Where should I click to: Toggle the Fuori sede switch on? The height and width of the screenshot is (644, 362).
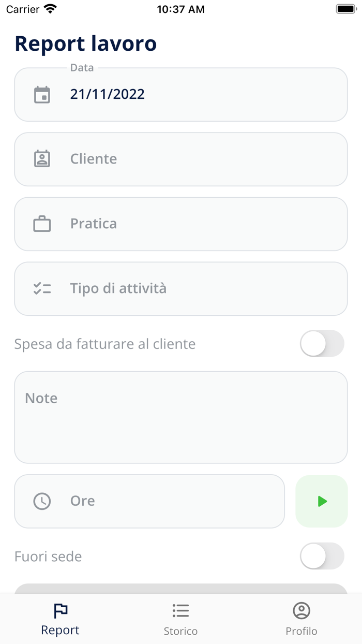pos(322,556)
